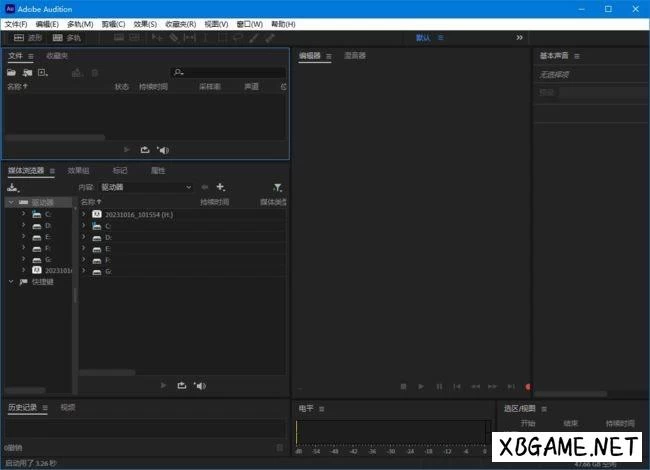
Task: Click the search field in Files panel
Action: coord(228,73)
